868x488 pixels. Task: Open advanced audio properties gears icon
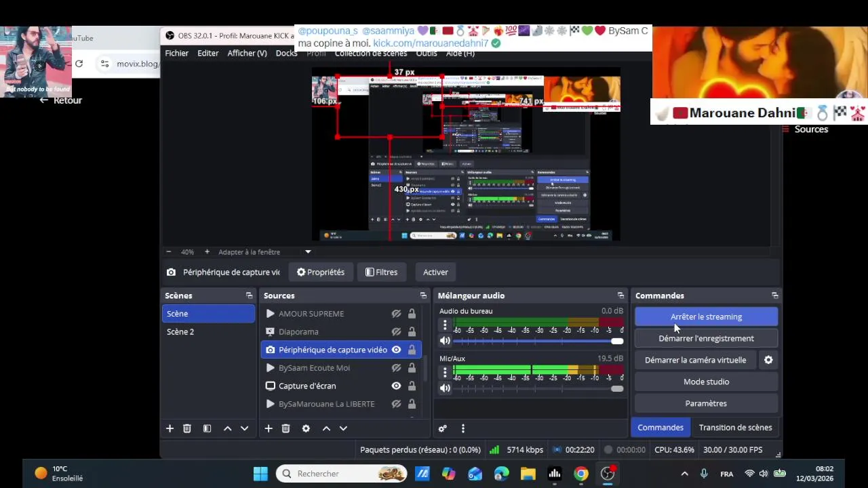(442, 428)
